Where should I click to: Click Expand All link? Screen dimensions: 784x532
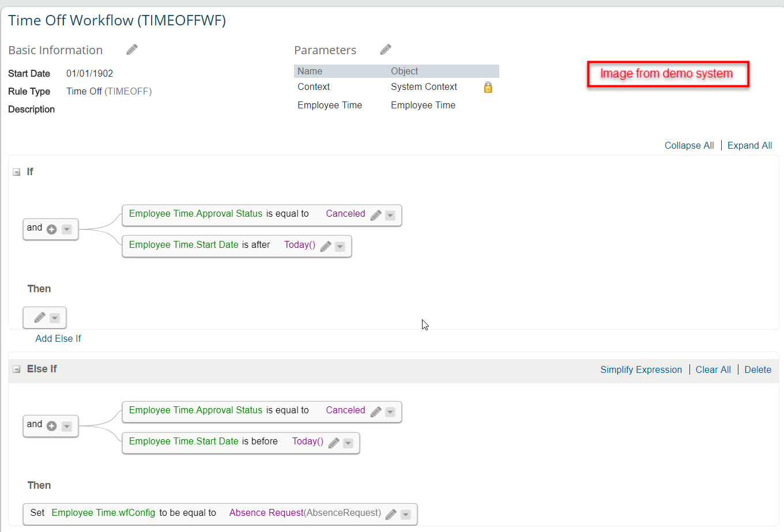tap(749, 145)
